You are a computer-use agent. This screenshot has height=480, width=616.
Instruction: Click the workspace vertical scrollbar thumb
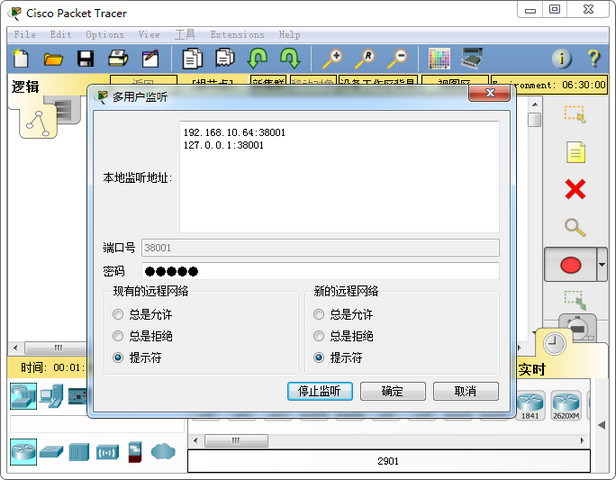click(x=534, y=120)
